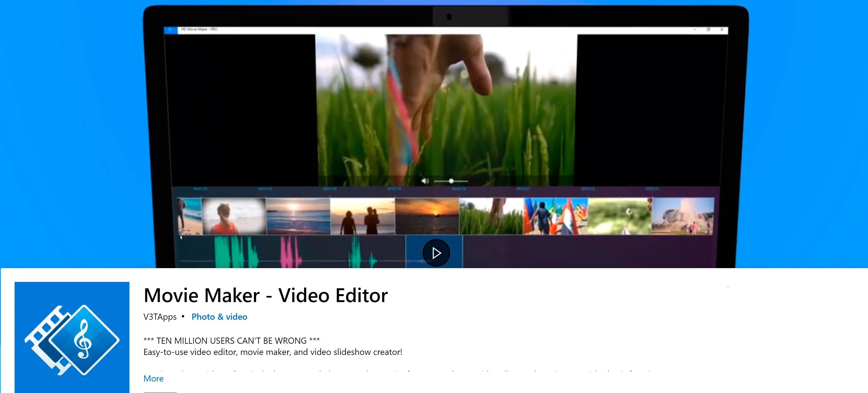Click the V3TApps publisher name
This screenshot has height=393, width=868.
[x=159, y=316]
